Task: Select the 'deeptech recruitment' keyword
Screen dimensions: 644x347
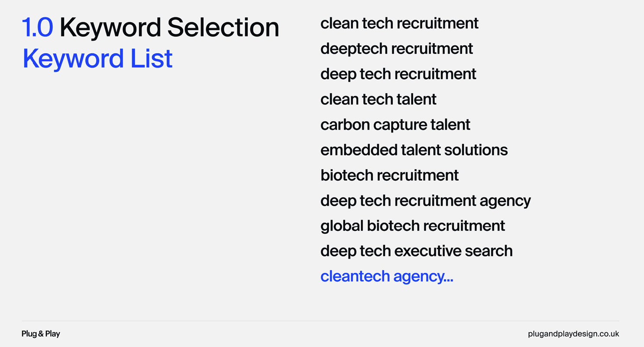Action: [x=397, y=49]
